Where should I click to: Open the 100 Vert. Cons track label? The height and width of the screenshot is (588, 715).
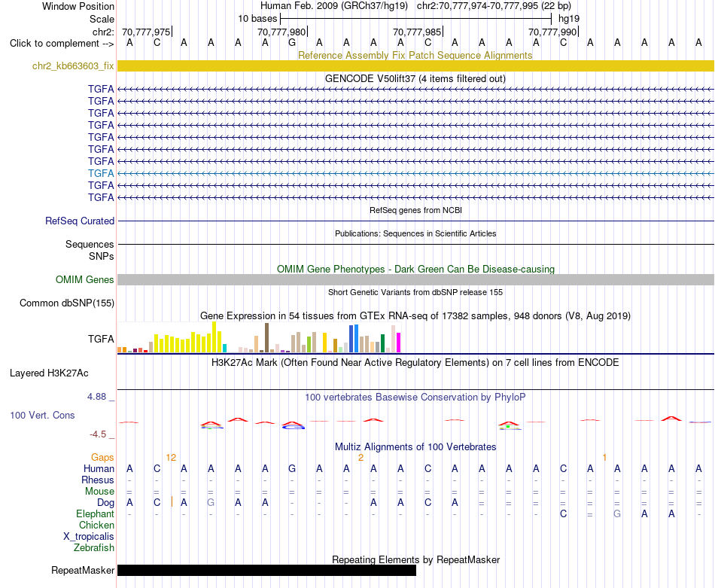tap(42, 415)
